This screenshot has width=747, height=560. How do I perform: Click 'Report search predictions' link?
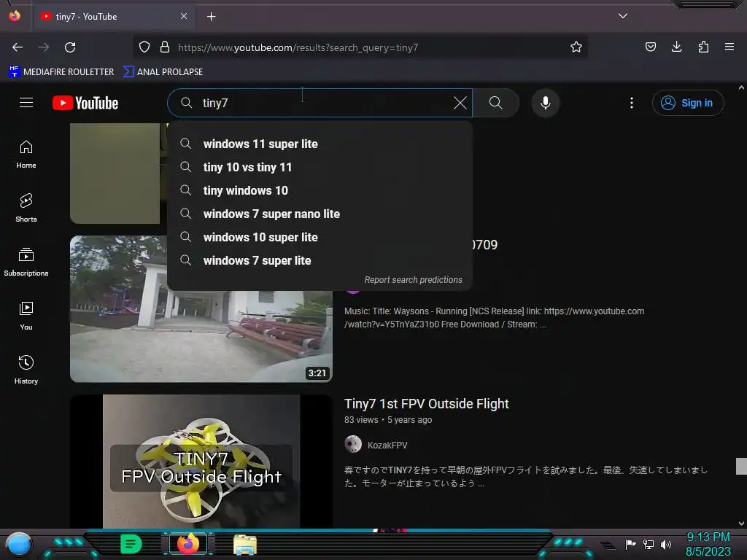pyautogui.click(x=413, y=280)
